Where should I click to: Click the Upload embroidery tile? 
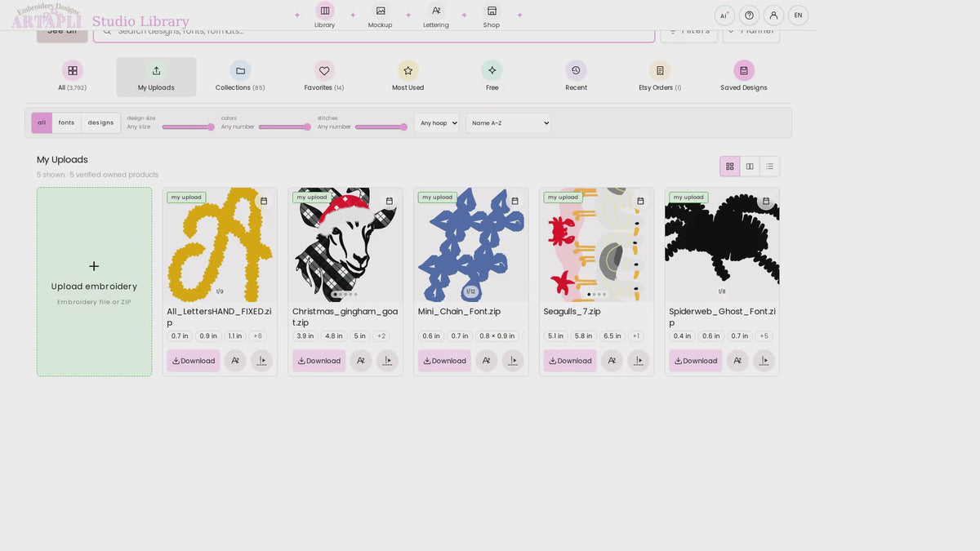click(94, 282)
